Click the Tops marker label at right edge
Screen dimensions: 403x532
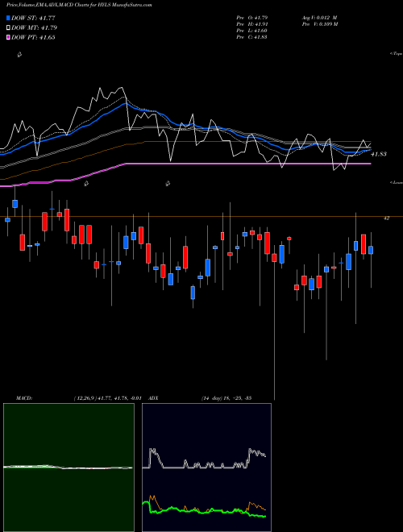396,54
